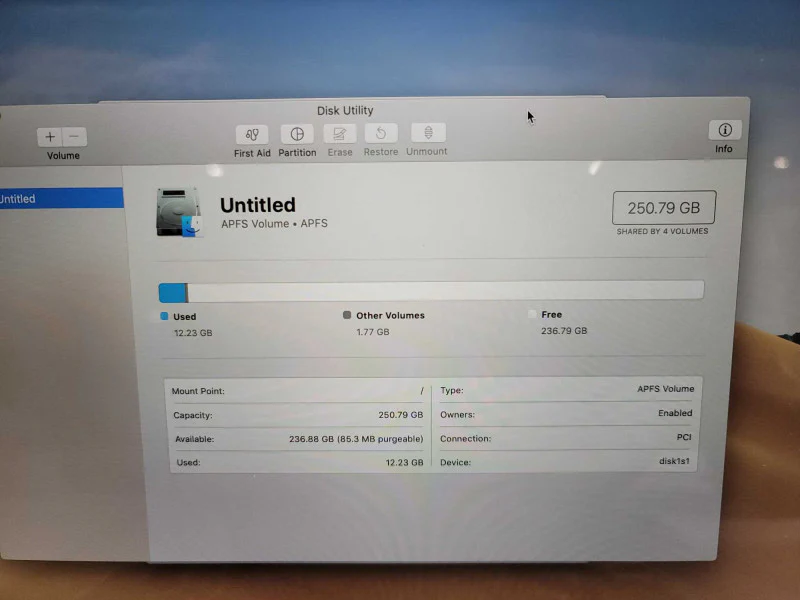800x600 pixels.
Task: Open the Partition pie chart icon
Action: (x=297, y=134)
